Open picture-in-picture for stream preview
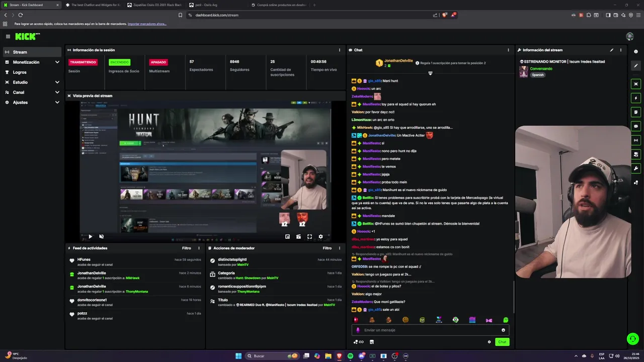This screenshot has width=644, height=362. tap(287, 236)
